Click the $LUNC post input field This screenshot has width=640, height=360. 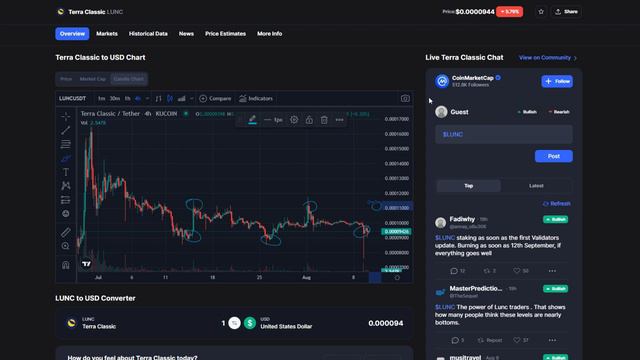504,134
